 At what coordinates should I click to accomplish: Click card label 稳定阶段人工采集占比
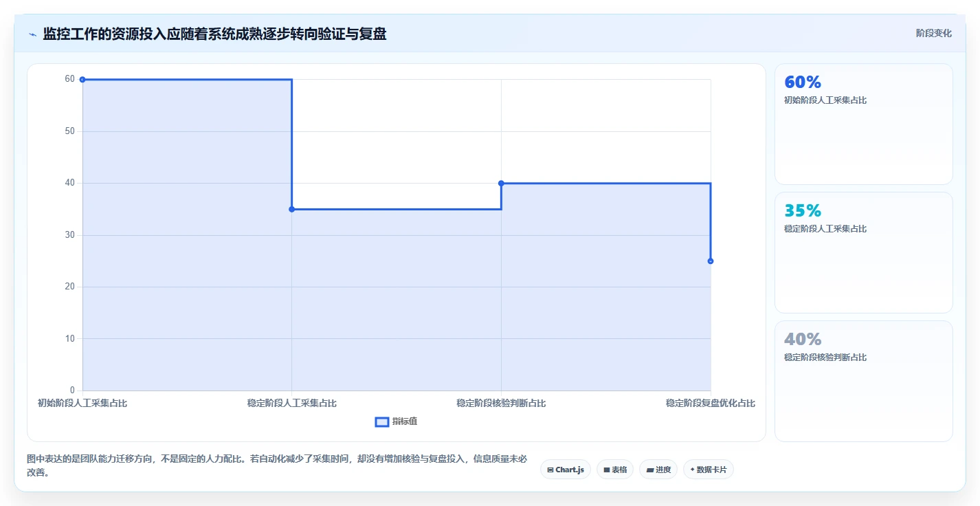(825, 229)
